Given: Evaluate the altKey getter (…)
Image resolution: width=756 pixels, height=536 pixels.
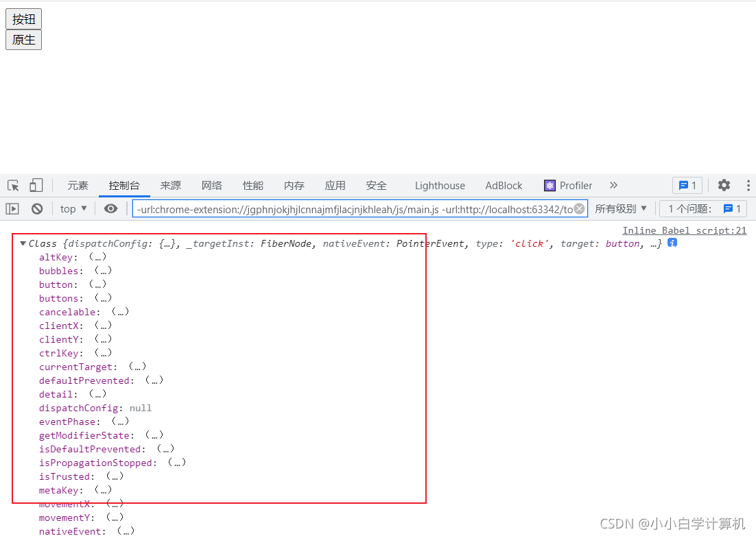Looking at the screenshot, I should 97,257.
